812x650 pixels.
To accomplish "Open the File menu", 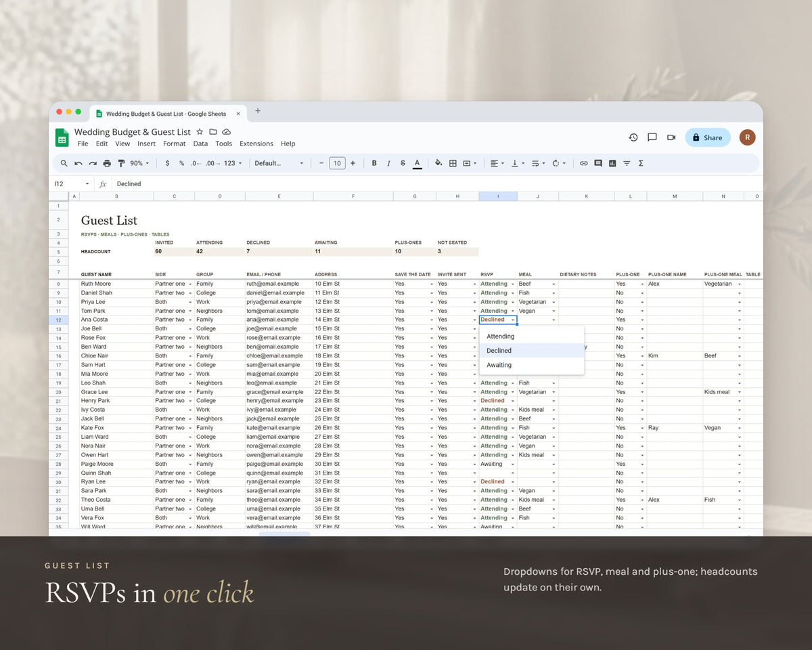I will pos(83,144).
